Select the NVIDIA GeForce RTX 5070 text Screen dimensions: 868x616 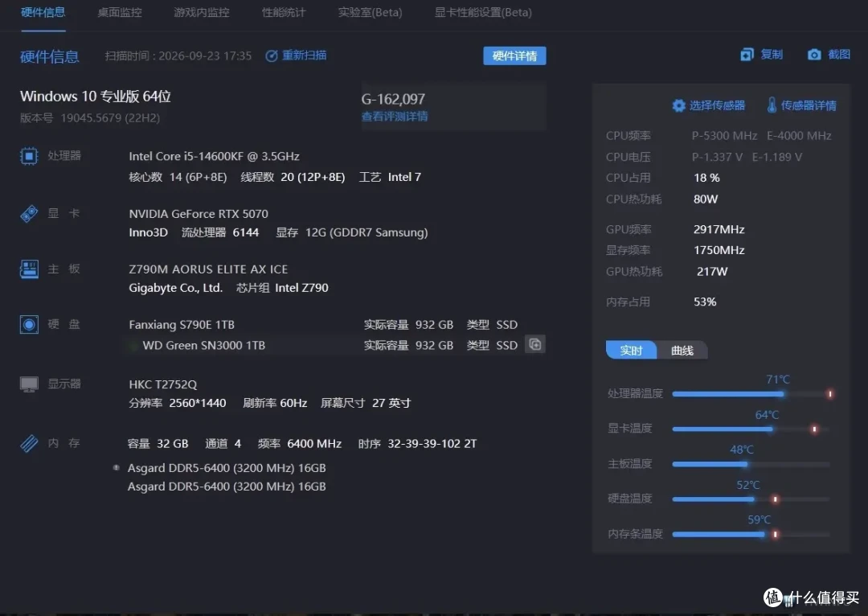coord(199,214)
